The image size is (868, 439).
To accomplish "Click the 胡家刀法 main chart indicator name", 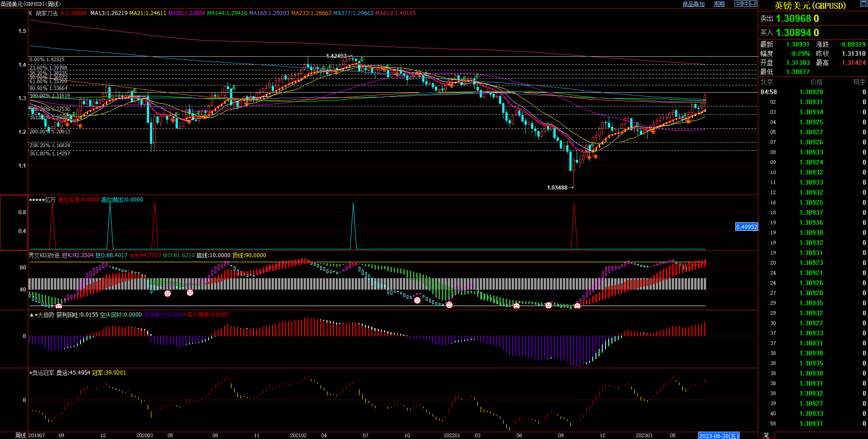I will (47, 13).
